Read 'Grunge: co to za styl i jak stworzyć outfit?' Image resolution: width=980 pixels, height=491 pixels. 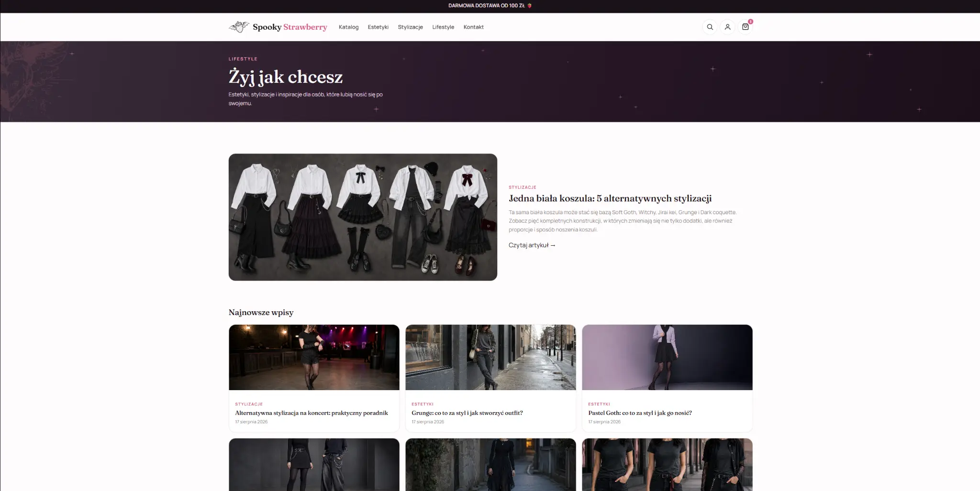point(467,413)
